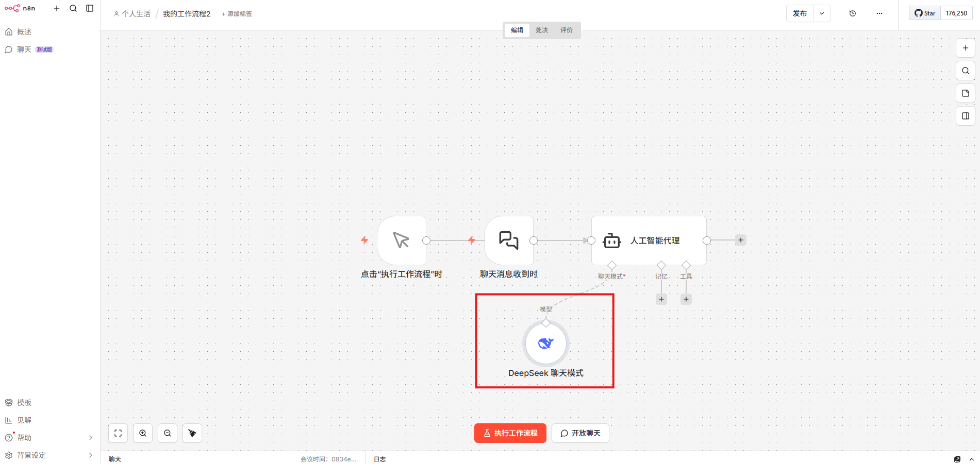The image size is (980, 464).
Task: Switch to the 评价 evaluations tab
Action: (x=566, y=30)
